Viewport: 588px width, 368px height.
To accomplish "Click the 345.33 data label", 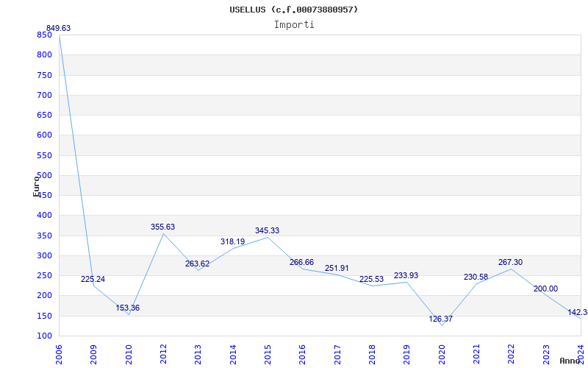I will [267, 230].
